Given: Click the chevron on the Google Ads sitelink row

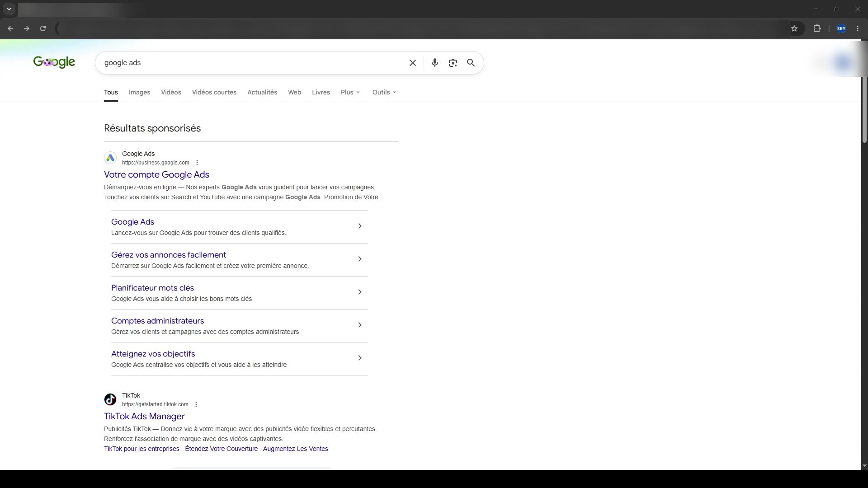Looking at the screenshot, I should coord(360,226).
